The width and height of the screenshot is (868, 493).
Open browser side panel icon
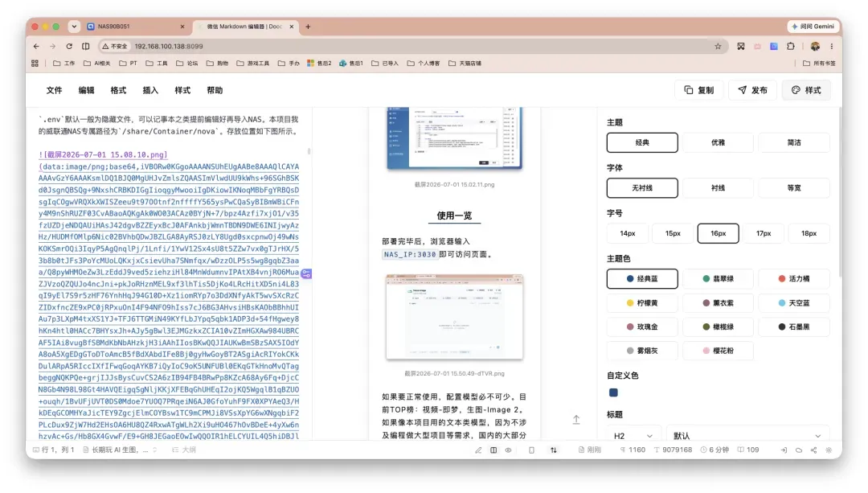tap(86, 47)
